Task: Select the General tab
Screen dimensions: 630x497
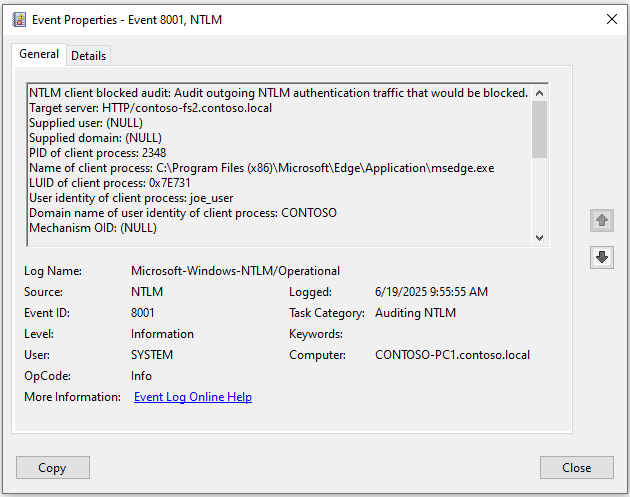Action: [x=40, y=54]
